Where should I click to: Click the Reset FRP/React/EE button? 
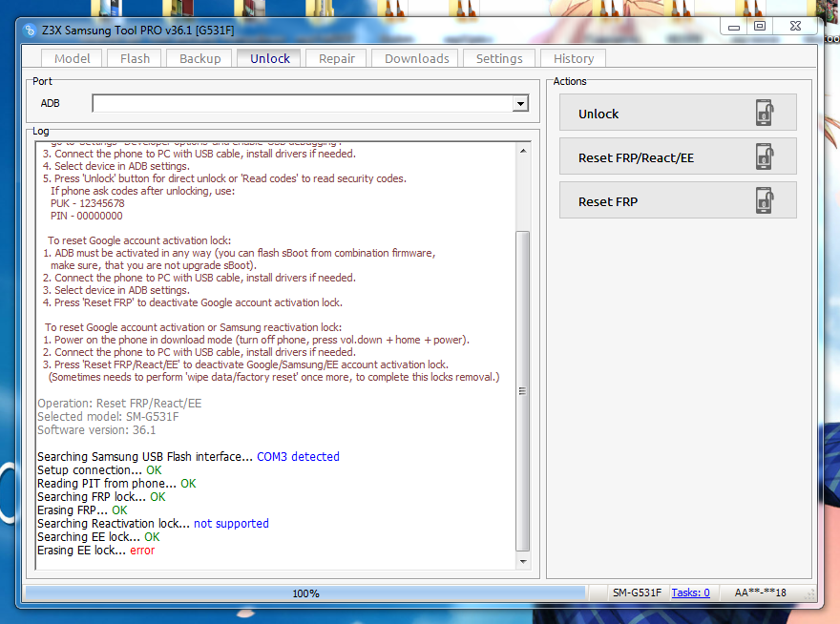(678, 156)
